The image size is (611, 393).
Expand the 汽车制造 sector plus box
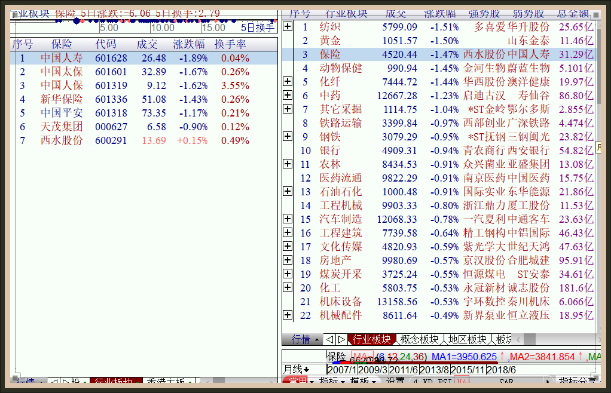pos(288,219)
